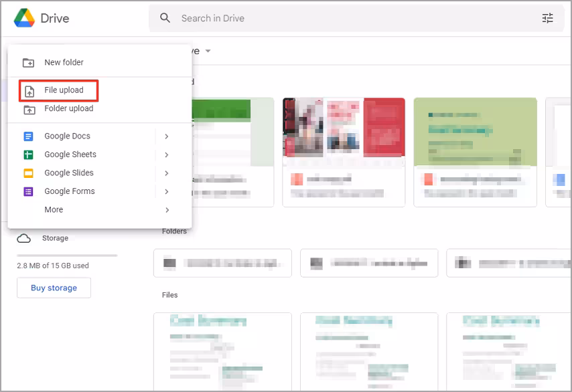Expand Google Sheets submenu arrow
The image size is (572, 392).
tap(166, 155)
